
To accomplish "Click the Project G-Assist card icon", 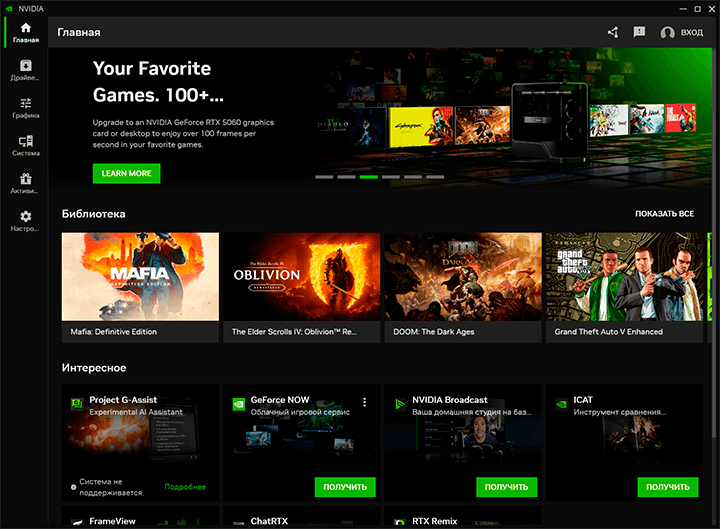I will 77,404.
